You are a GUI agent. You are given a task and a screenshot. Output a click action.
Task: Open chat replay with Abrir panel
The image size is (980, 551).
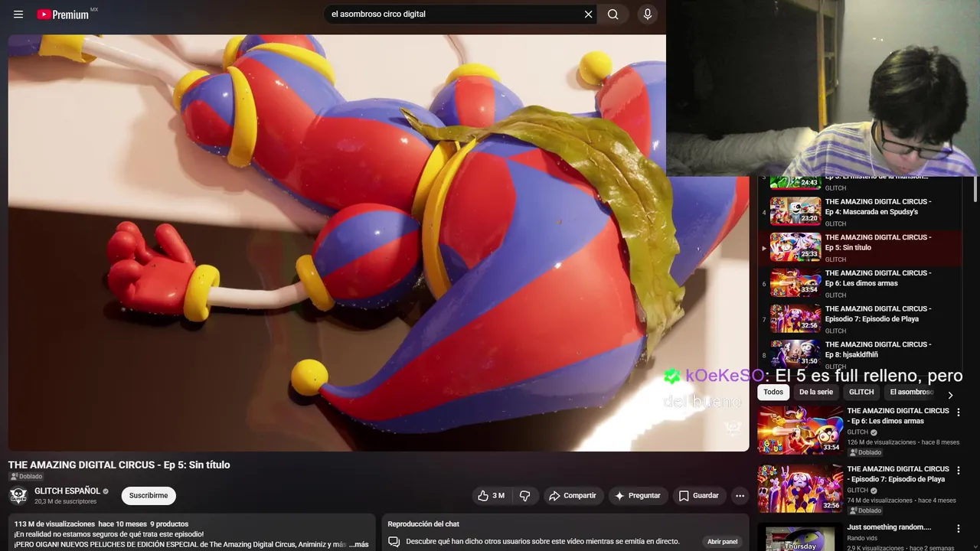coord(722,542)
